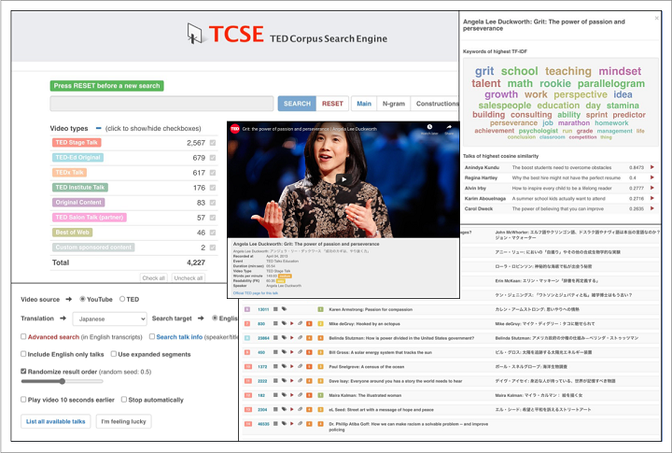Image resolution: width=672 pixels, height=453 pixels.
Task: Click the grid icon in Bill Gross row
Action: [276, 352]
